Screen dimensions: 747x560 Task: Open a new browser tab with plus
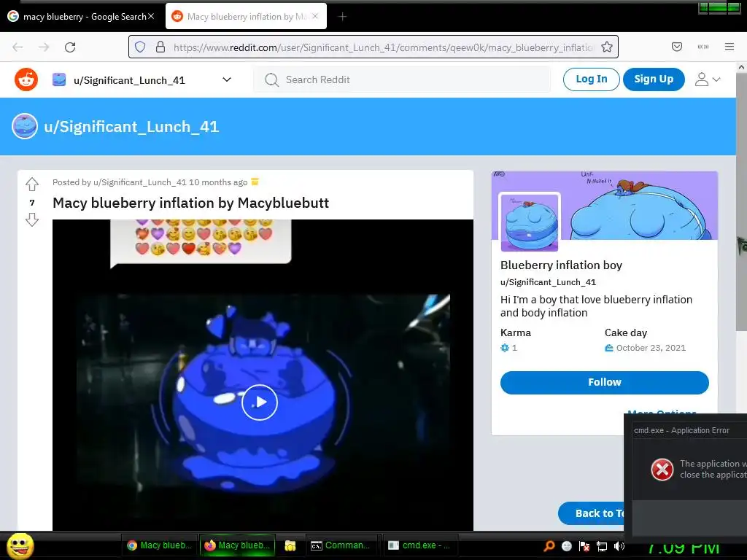click(342, 17)
